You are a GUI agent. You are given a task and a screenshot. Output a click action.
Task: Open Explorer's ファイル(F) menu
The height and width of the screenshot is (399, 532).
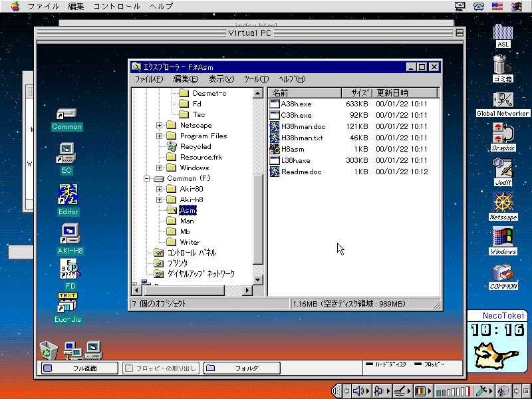(149, 79)
